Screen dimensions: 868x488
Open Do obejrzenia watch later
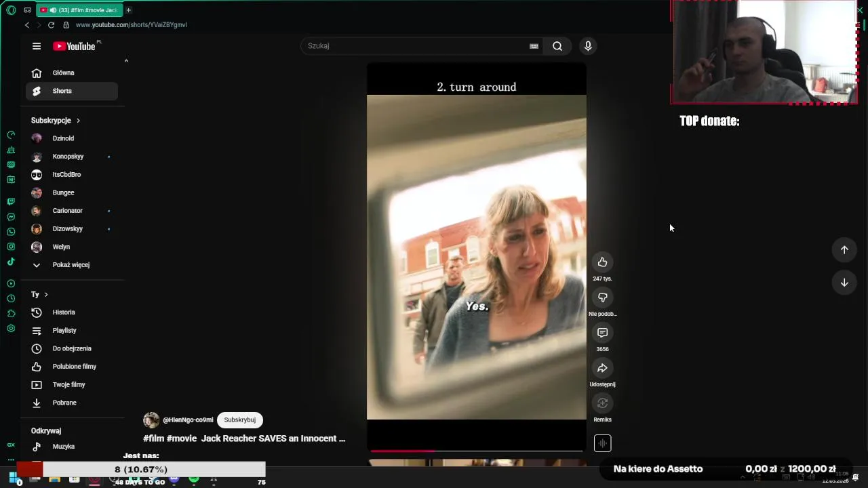point(72,348)
